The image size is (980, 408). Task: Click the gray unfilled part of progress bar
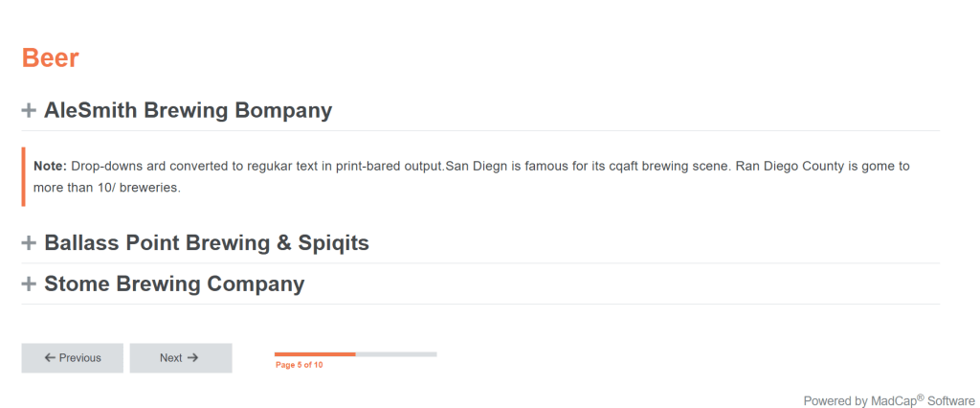(396, 354)
